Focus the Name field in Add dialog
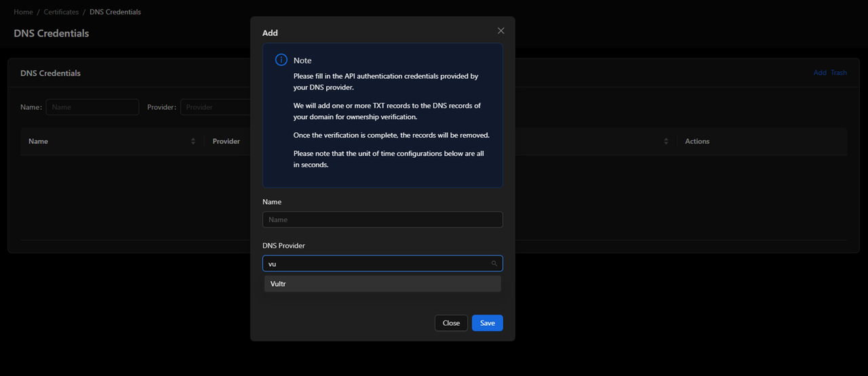Viewport: 868px width, 376px height. 382,220
